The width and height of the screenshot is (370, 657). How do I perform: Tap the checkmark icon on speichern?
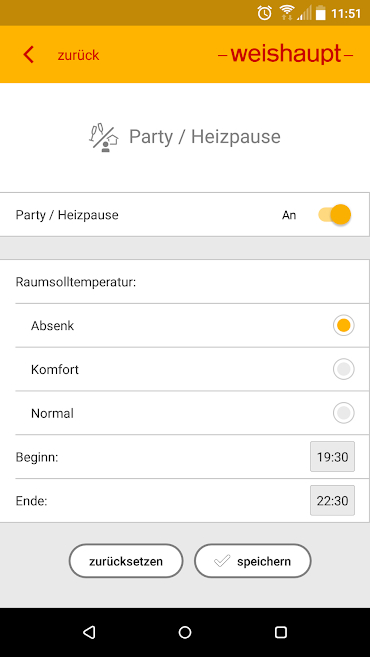(222, 561)
